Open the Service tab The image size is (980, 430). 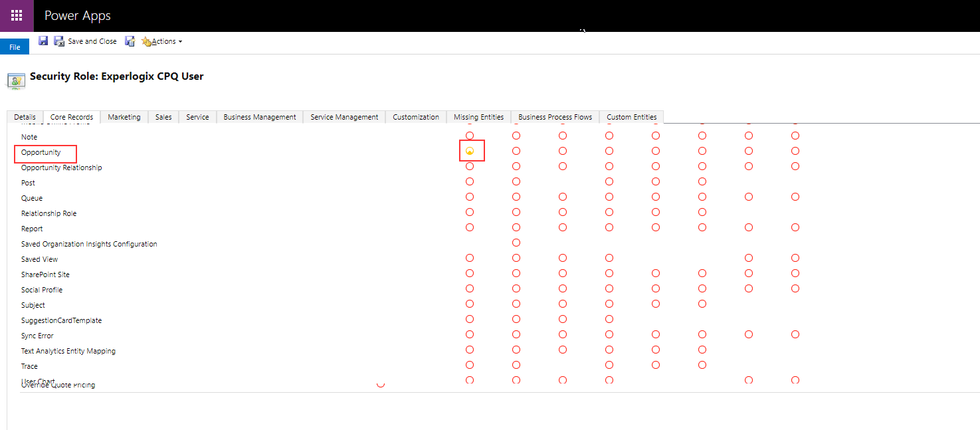pos(197,117)
